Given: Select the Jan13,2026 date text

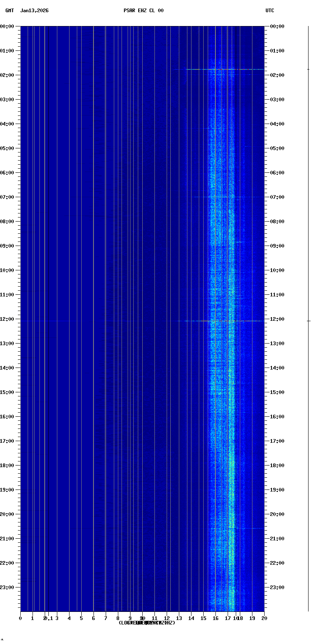Looking at the screenshot, I should [x=34, y=11].
